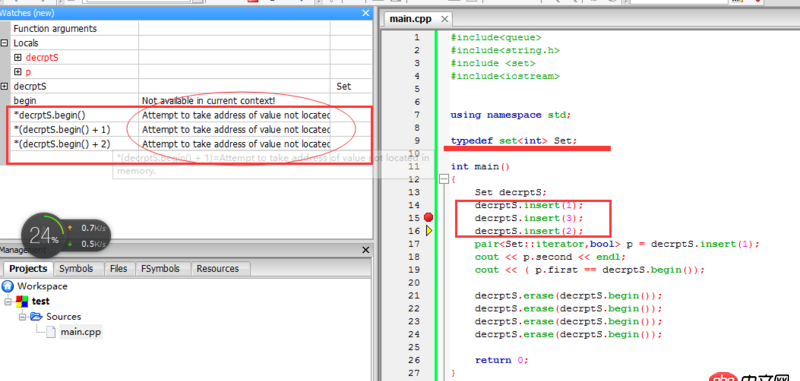Click the Set type cell of decrptS
The width and height of the screenshot is (800, 381).
[x=344, y=87]
